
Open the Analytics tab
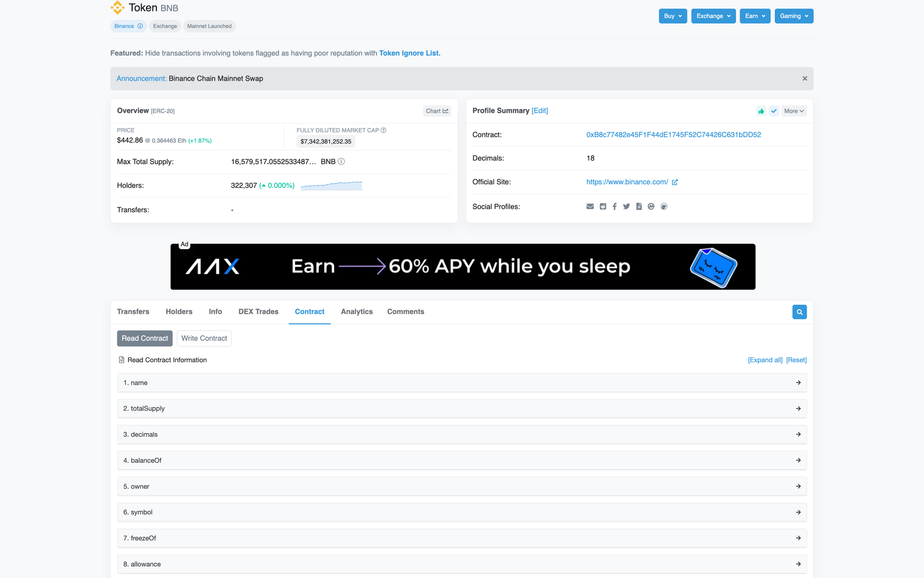click(357, 312)
